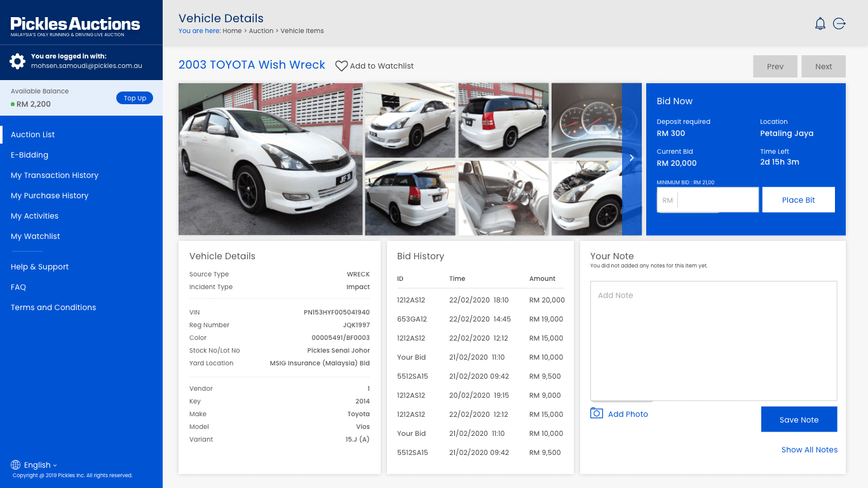Click the Place Bit button

799,200
